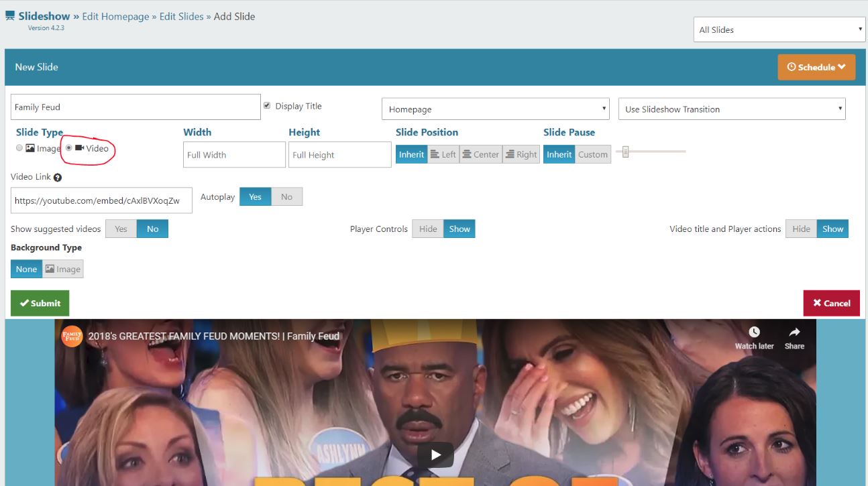Image resolution: width=868 pixels, height=486 pixels.
Task: Click the Watch later clock icon
Action: [754, 332]
